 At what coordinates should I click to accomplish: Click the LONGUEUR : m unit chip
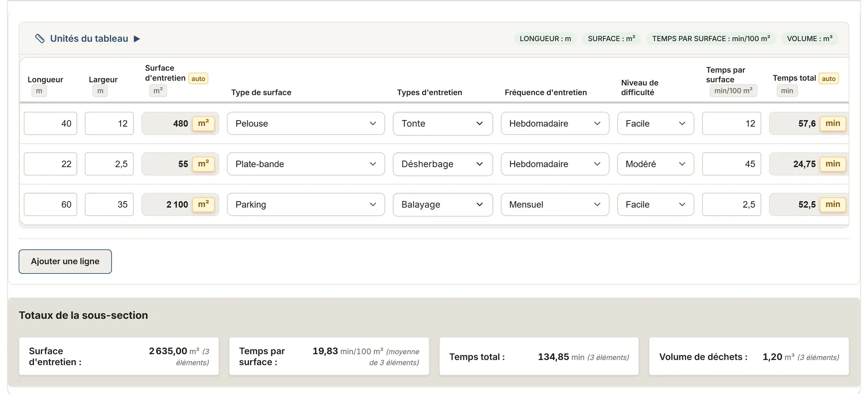546,39
